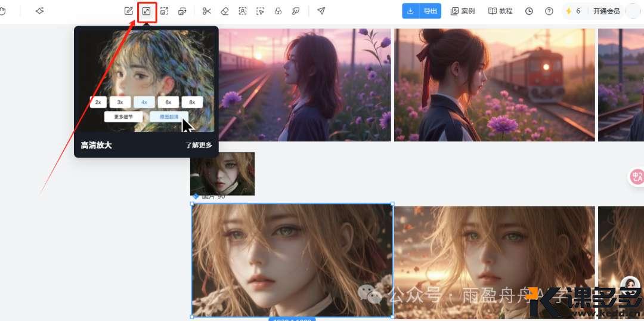Select the small portrait reference thumbnail
Screen dimensions: 644x321
[222, 173]
